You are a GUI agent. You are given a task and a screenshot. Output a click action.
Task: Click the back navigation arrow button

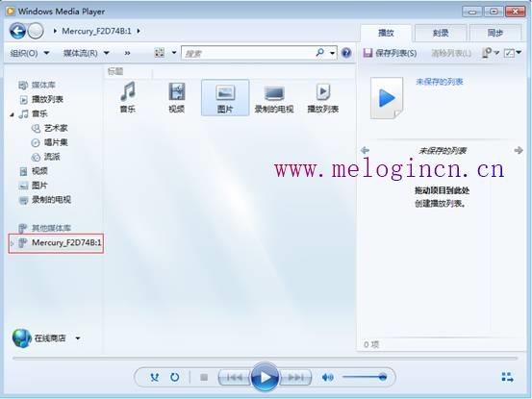pos(17,31)
